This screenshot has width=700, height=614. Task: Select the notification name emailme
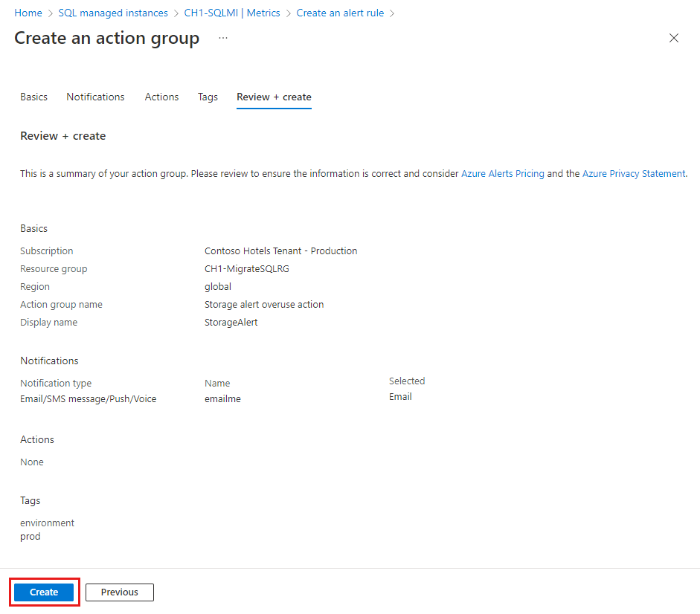pos(222,398)
